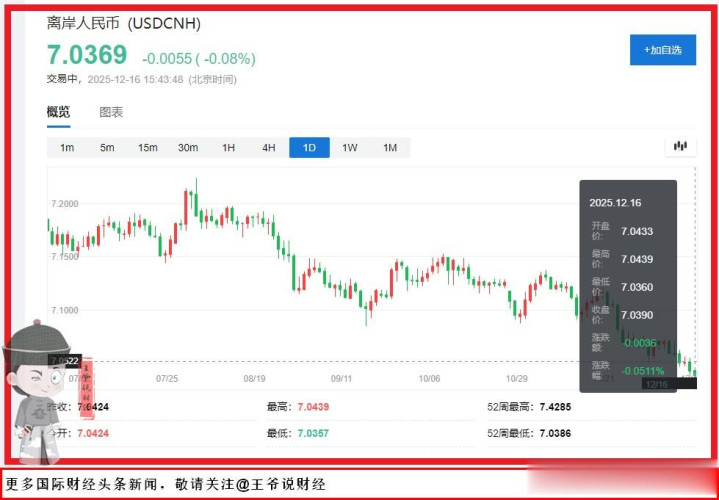Click the current price 7.0369
The image size is (719, 500).
tap(87, 55)
